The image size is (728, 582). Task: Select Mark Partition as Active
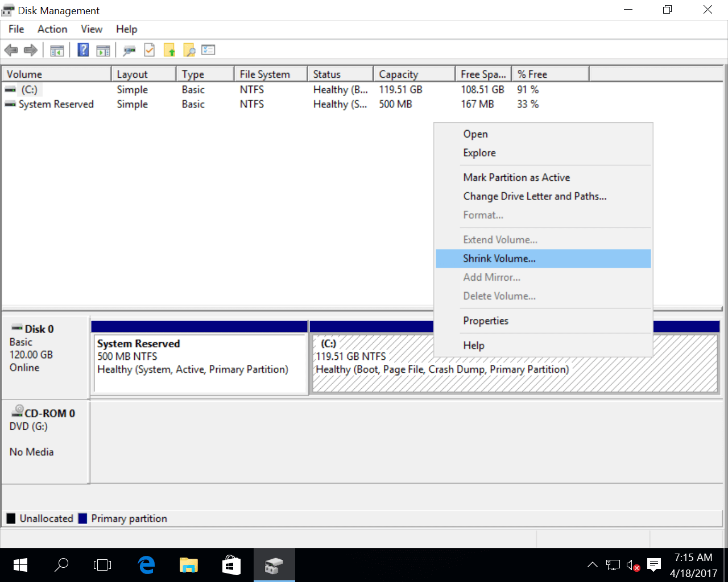pyautogui.click(x=516, y=177)
